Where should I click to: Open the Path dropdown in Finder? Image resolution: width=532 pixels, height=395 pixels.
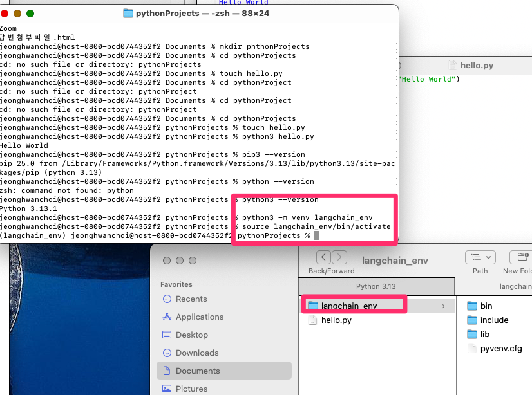pos(480,257)
